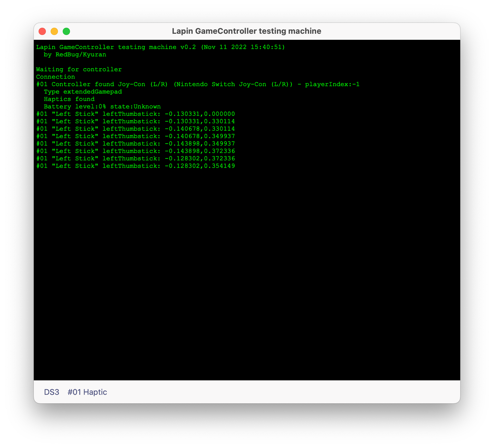The image size is (494, 448).
Task: Click the DS3 button
Action: tap(52, 392)
